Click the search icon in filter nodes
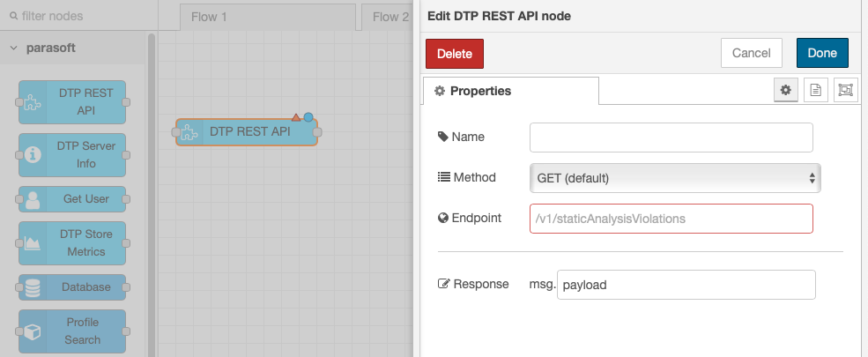Viewport: 868px width, 357px height. click(14, 17)
